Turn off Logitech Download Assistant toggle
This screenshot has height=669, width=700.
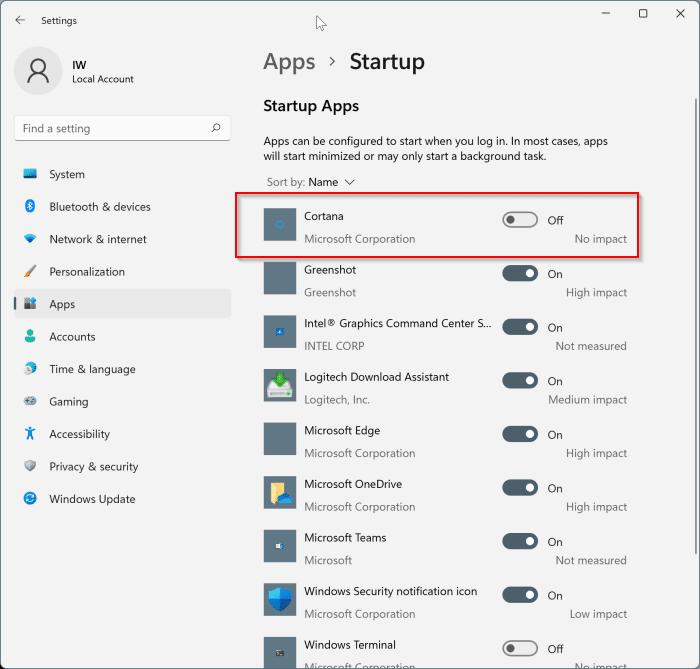pos(520,381)
